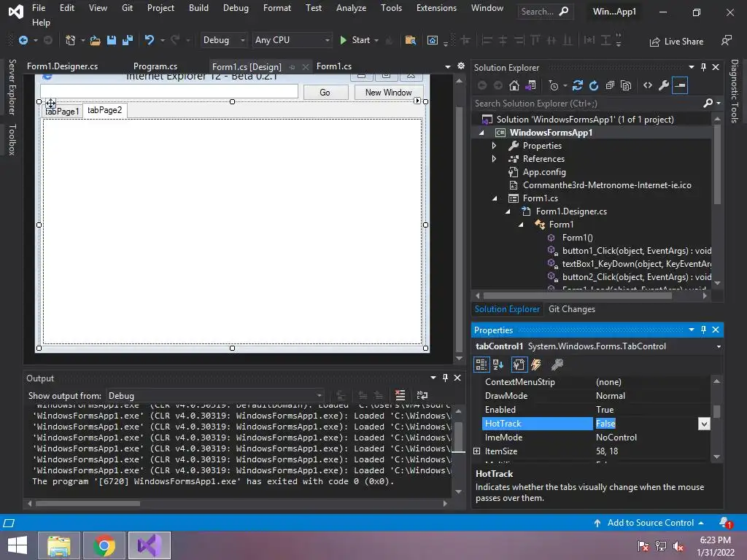The image size is (747, 560).
Task: Click the Collapse All icon in Solution Explorer
Action: [x=610, y=86]
